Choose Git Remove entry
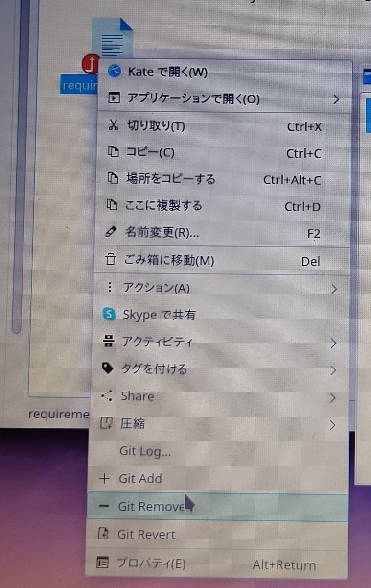371x588 pixels. pyautogui.click(x=218, y=507)
